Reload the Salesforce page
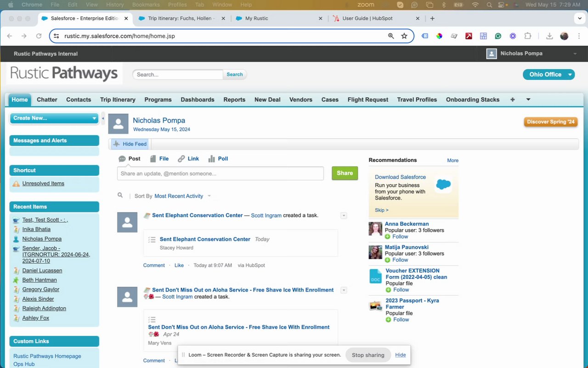The height and width of the screenshot is (368, 588). pos(39,36)
